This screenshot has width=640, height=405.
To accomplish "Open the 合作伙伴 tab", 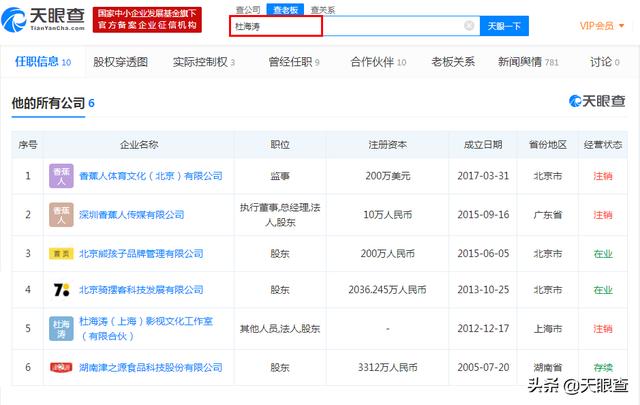I will click(378, 62).
